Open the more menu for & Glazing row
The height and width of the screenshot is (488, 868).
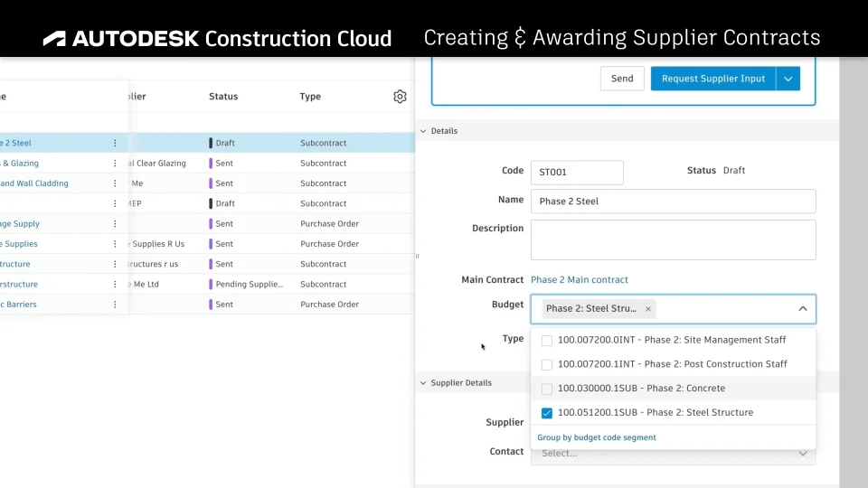115,164
